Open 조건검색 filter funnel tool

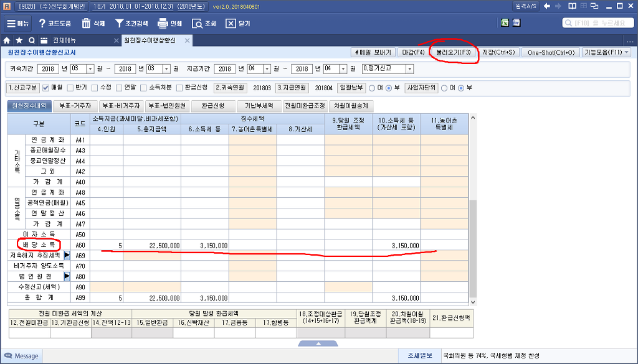(120, 24)
